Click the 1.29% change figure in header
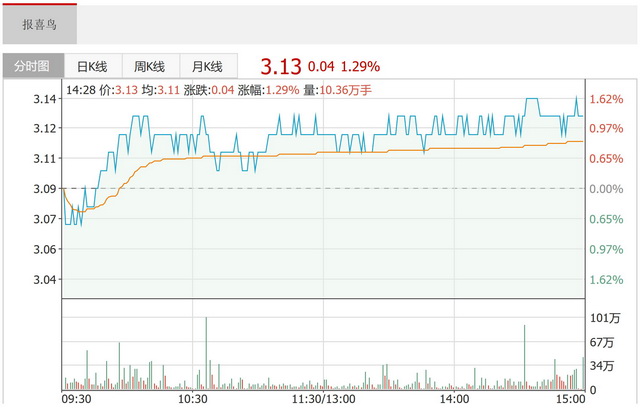Image resolution: width=640 pixels, height=419 pixels. (360, 67)
